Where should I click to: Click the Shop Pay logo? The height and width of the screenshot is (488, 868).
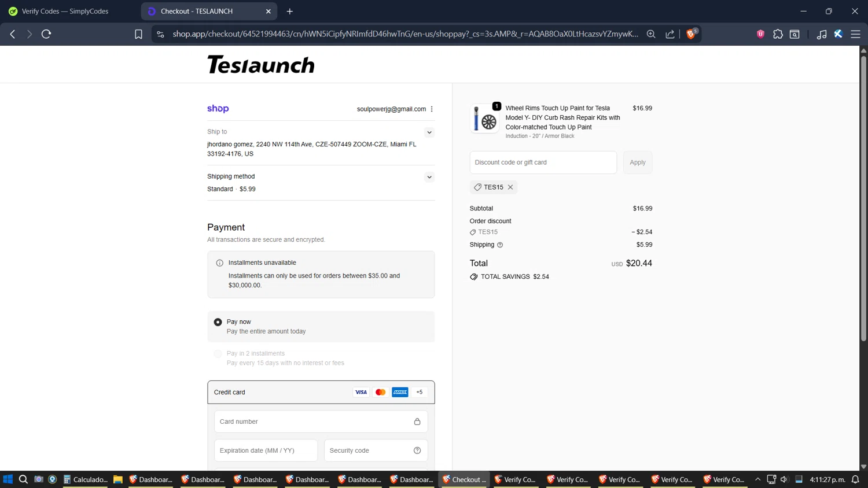click(x=218, y=109)
